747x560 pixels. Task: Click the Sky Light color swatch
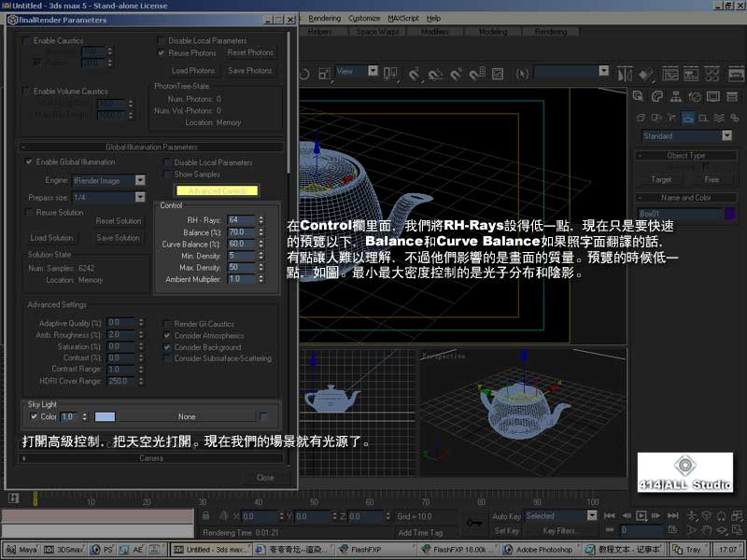click(x=105, y=417)
